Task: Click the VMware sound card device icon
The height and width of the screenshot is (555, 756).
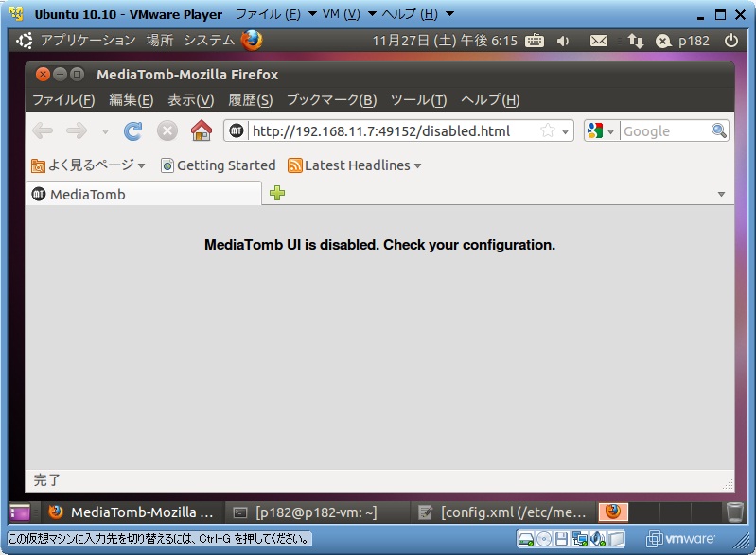Action: pos(597,539)
